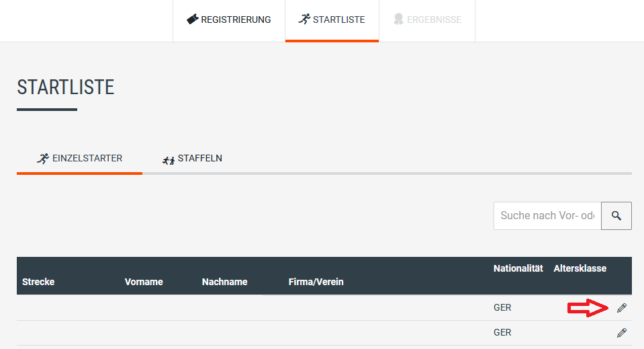Click the single runner icon beside Einzelstarter
Image resolution: width=644 pixels, height=349 pixels.
coord(43,159)
